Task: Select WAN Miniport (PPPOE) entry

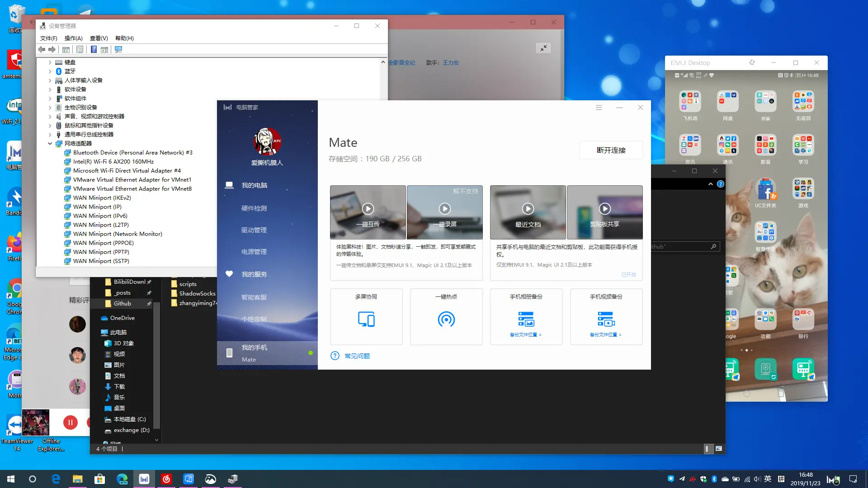Action: coord(103,243)
